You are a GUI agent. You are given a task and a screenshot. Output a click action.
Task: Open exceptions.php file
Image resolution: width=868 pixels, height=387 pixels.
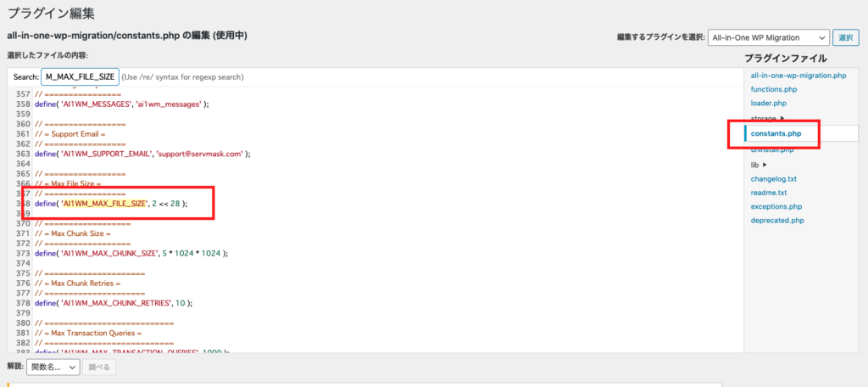776,206
